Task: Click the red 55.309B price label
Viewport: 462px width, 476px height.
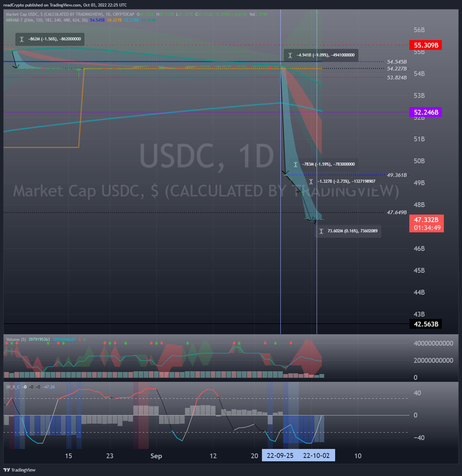Action: [426, 45]
